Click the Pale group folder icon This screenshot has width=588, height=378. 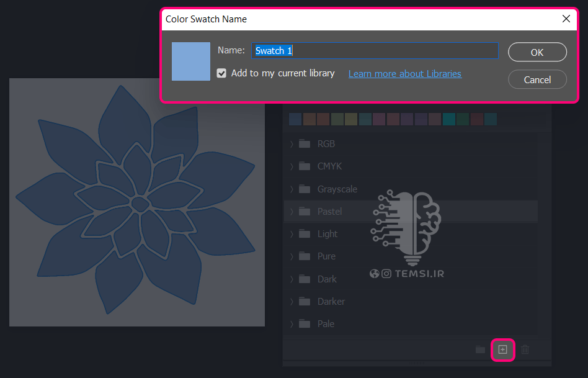[305, 323]
